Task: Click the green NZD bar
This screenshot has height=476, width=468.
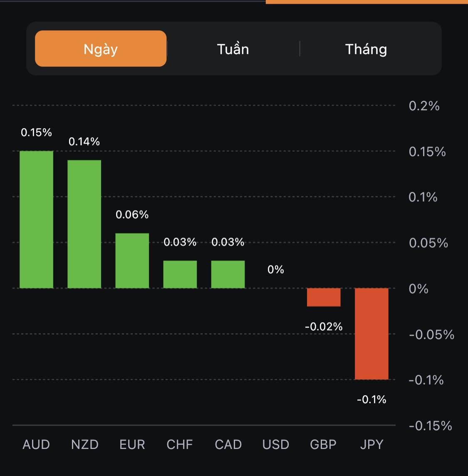Action: [x=84, y=224]
